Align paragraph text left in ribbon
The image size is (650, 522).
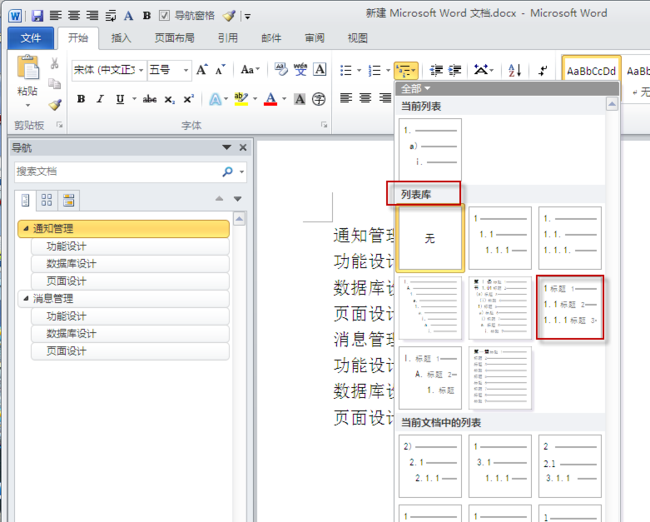[x=346, y=98]
